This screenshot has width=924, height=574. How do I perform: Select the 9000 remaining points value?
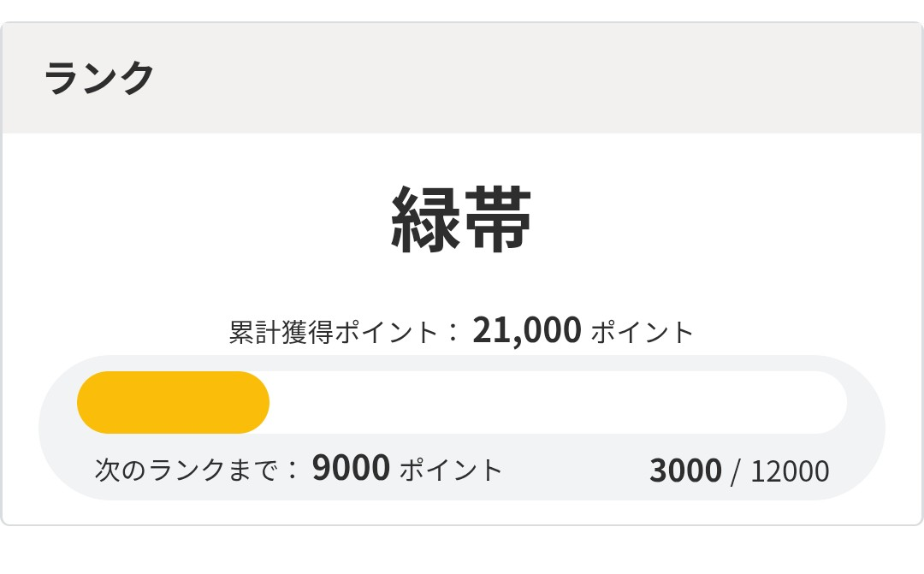(351, 468)
